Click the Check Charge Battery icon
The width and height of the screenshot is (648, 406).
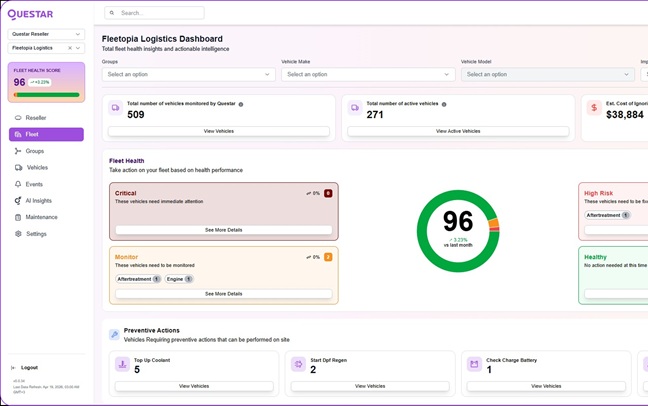[474, 364]
